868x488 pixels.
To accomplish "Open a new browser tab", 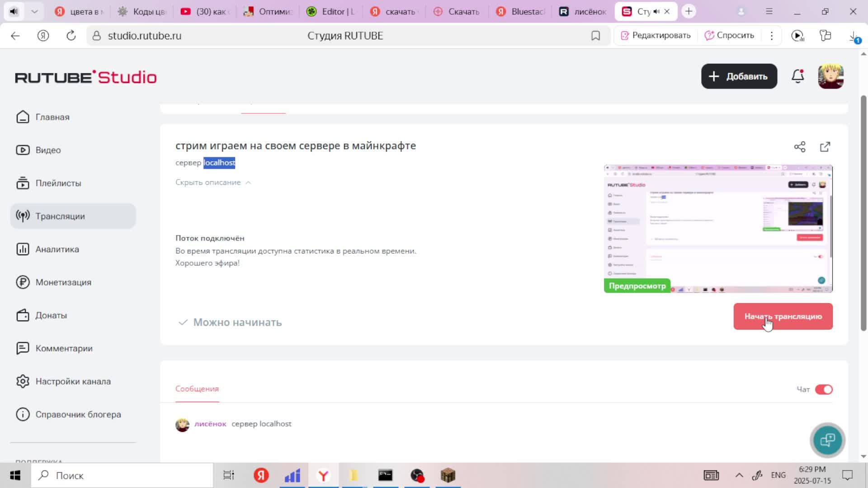I will coord(689,11).
